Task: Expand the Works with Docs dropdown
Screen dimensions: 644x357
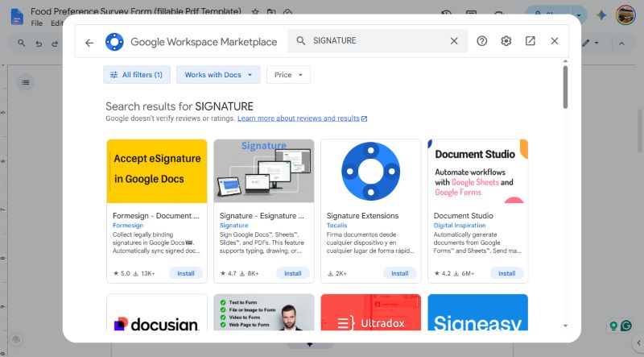Action: (x=218, y=75)
